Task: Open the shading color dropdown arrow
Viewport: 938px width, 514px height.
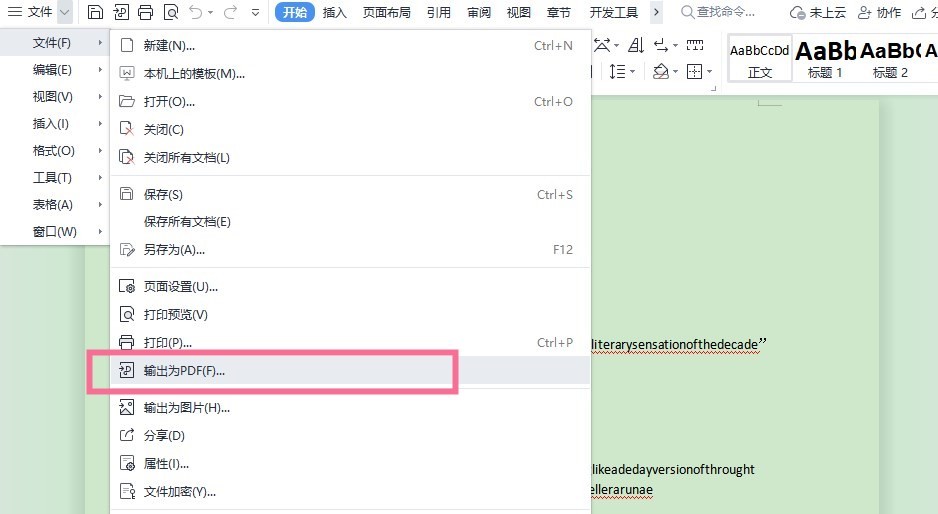Action: point(675,72)
